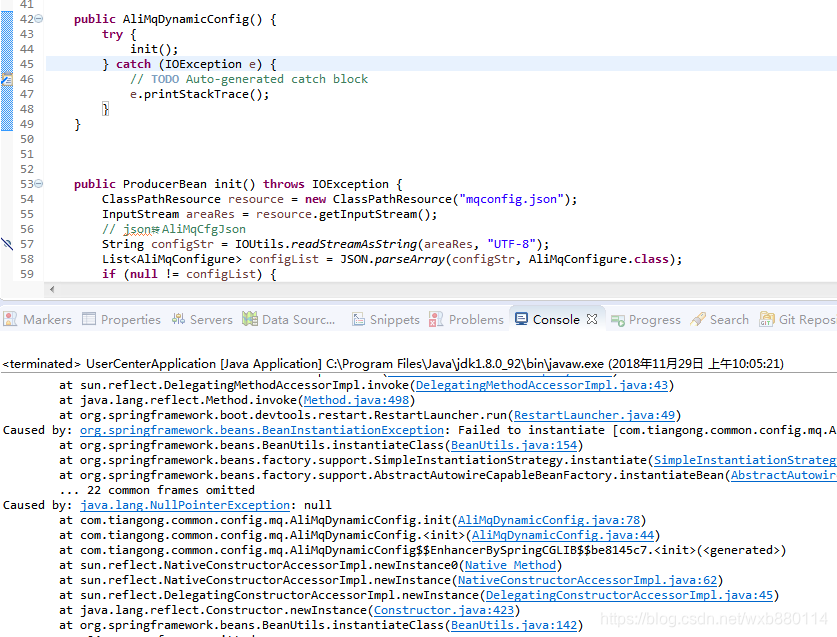
Task: Collapse the AliMqDynamicConfig constructor fold marker
Action: (38, 19)
